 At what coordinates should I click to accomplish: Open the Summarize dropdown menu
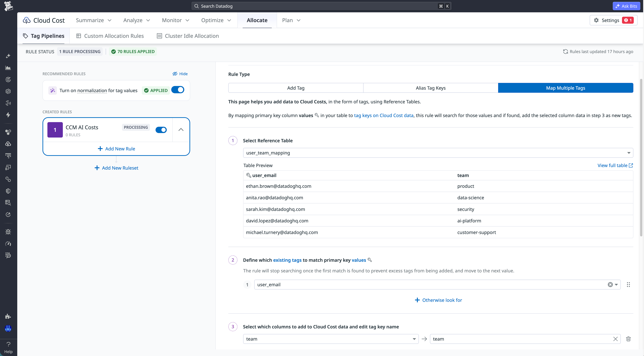coord(94,20)
